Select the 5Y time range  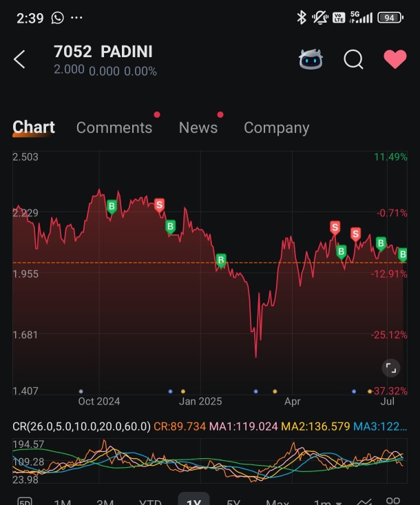[x=233, y=501]
